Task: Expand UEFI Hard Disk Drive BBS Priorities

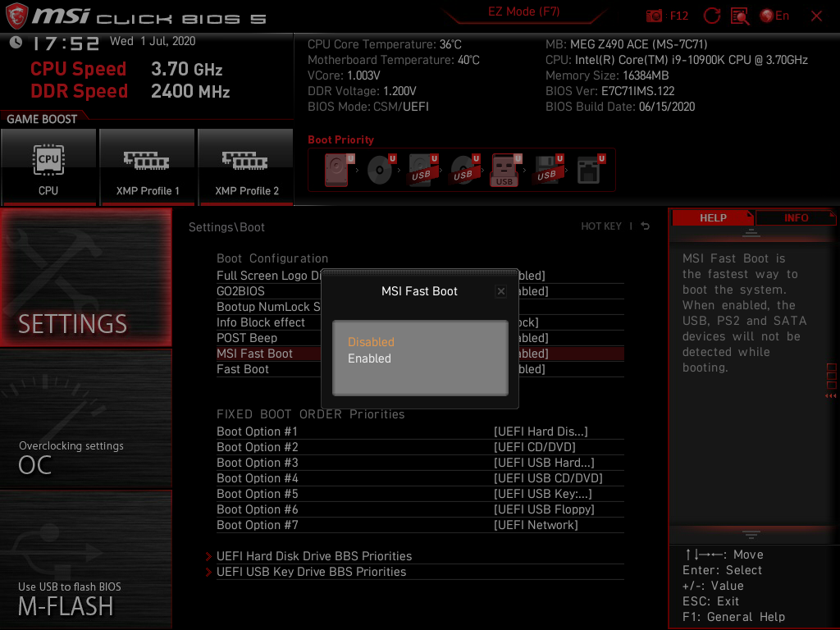Action: click(313, 555)
